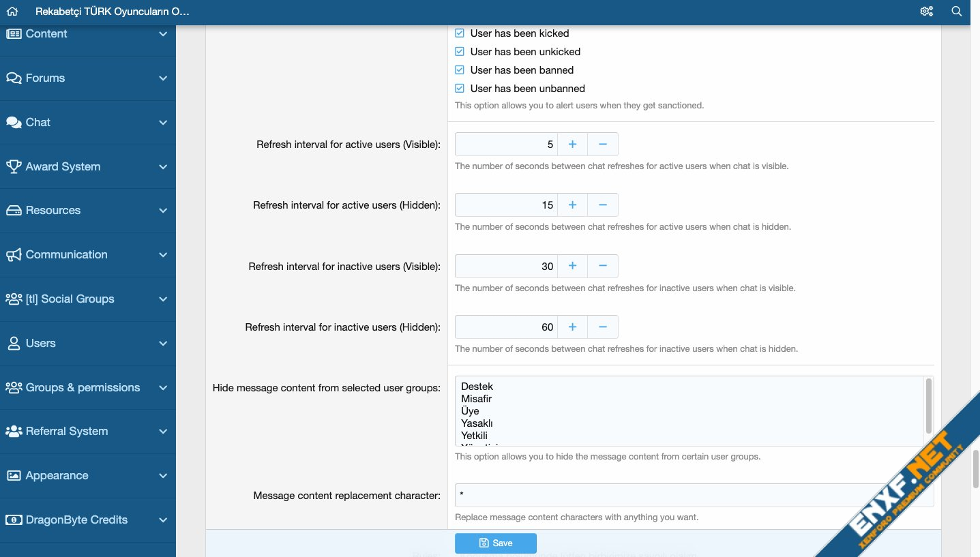Open the DragonByte Credits menu label
Viewport: 980px width, 557px height.
pos(76,520)
